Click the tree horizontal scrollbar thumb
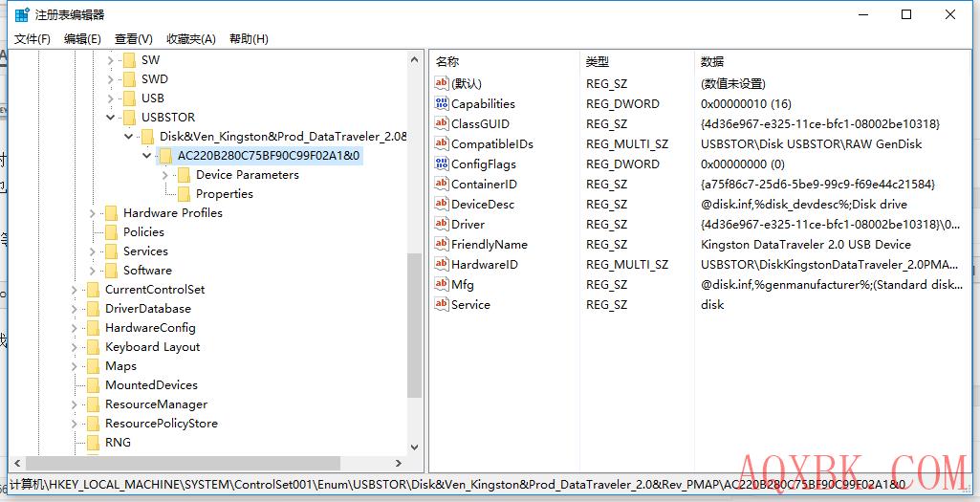Image resolution: width=980 pixels, height=502 pixels. click(183, 463)
